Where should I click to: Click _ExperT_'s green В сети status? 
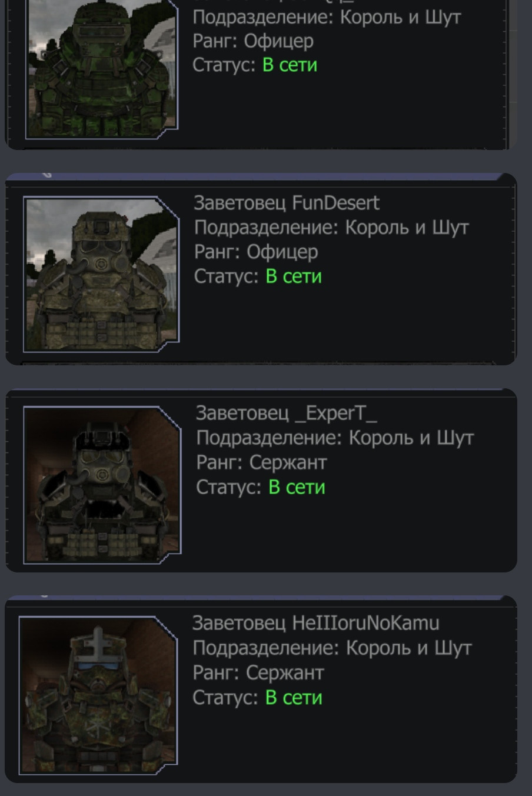point(297,487)
